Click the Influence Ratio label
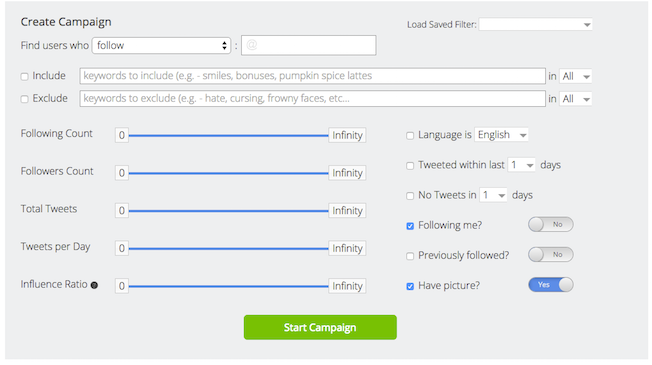This screenshot has width=652, height=365. (54, 284)
